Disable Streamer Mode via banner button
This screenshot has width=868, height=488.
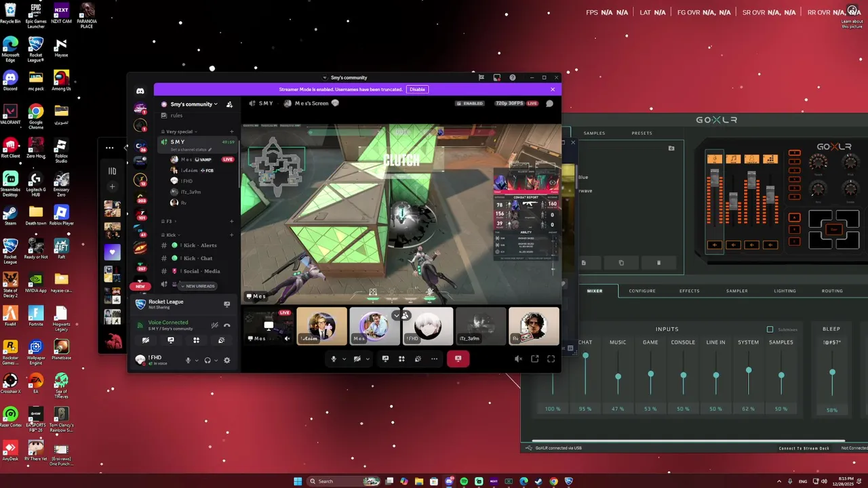pos(417,89)
